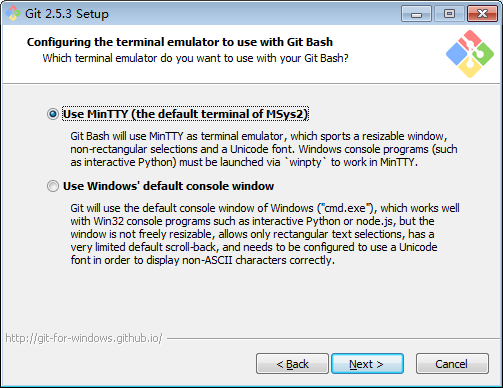Screen dimensions: 503x388
Task: Select the Use MinTTY radio button
Action: (53, 114)
